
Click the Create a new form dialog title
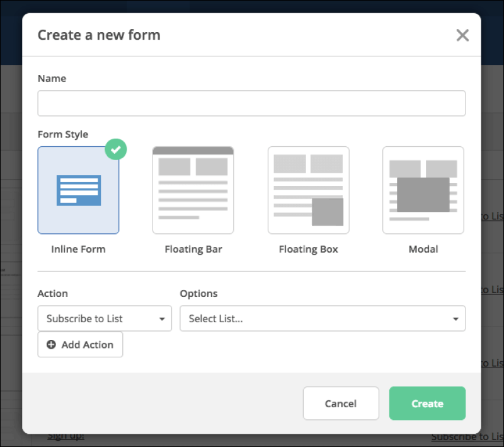point(99,35)
